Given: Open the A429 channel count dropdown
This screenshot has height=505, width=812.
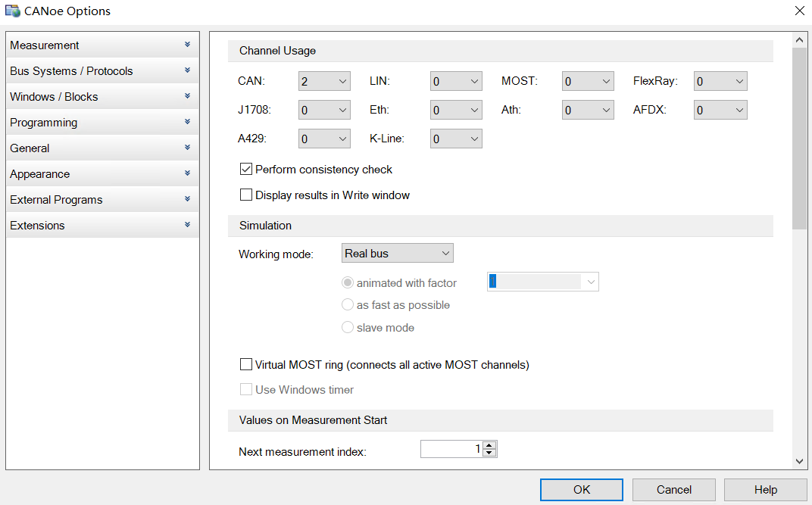Looking at the screenshot, I should pyautogui.click(x=324, y=139).
